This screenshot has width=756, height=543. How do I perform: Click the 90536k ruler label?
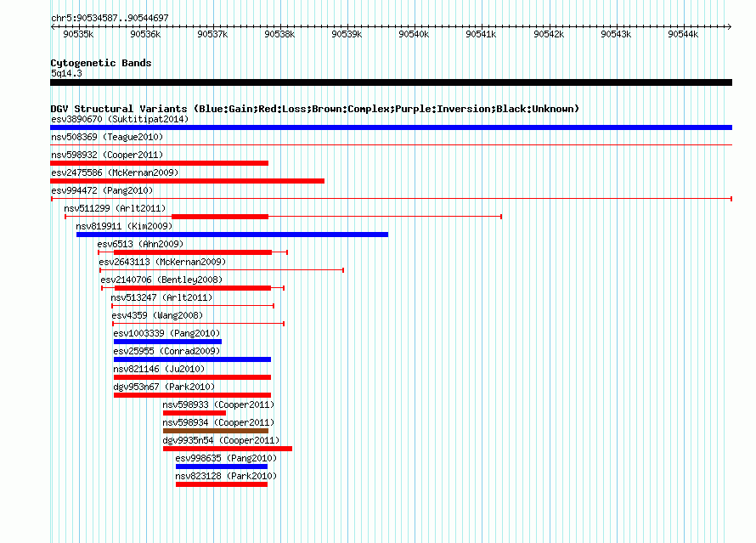click(145, 34)
